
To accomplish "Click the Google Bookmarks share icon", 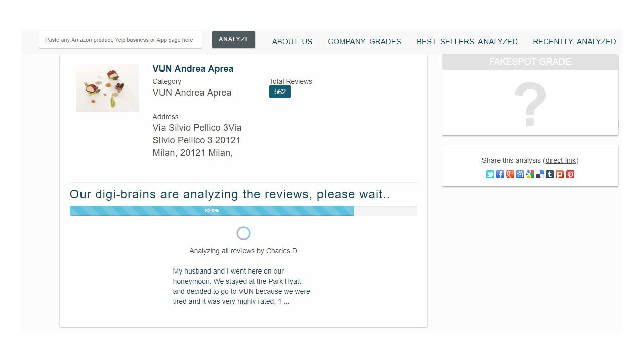I will 530,174.
